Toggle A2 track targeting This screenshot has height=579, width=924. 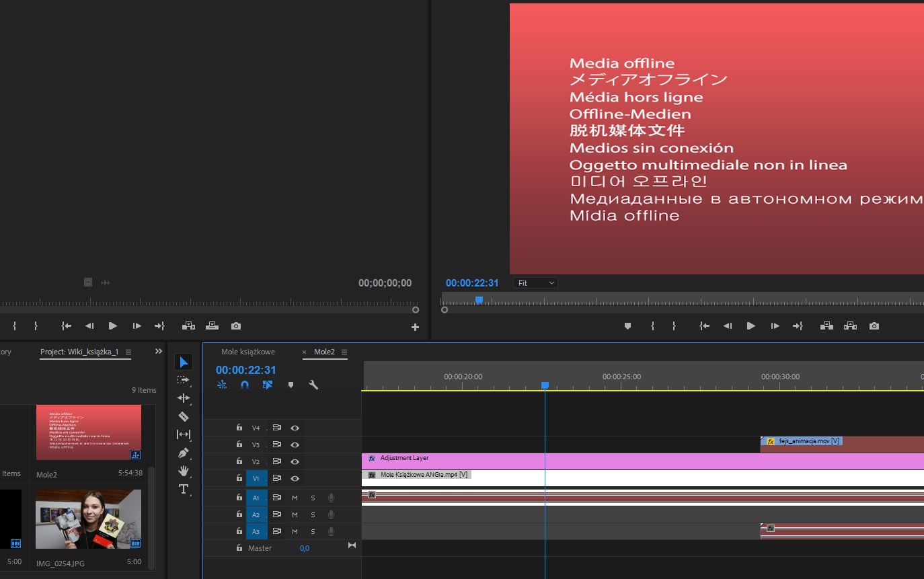point(256,514)
